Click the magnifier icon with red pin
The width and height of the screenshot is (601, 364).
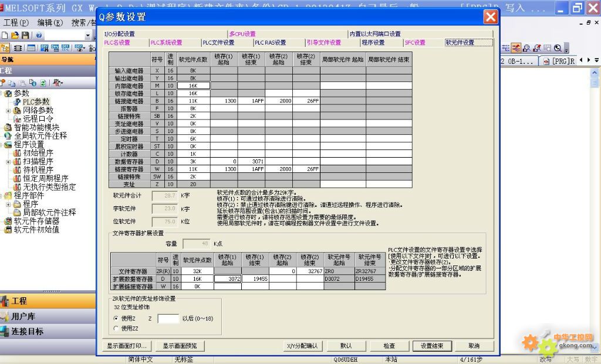tap(537, 48)
